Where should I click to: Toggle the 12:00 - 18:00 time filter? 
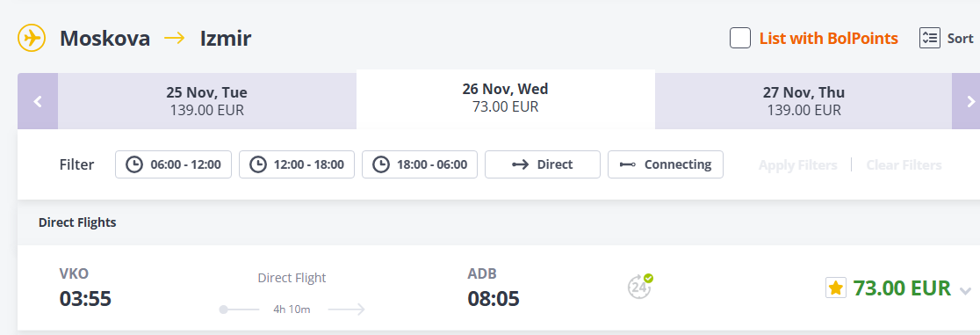coord(297,164)
